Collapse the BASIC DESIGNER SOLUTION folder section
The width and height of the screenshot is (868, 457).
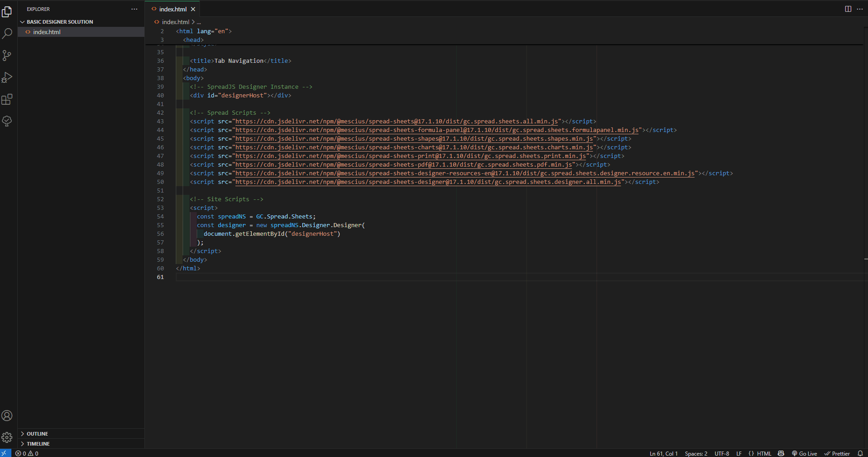tap(81, 22)
